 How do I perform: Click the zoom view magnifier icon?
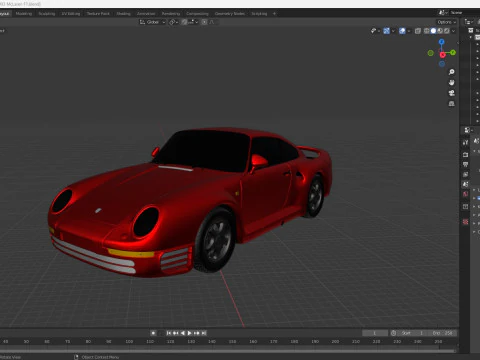point(452,72)
